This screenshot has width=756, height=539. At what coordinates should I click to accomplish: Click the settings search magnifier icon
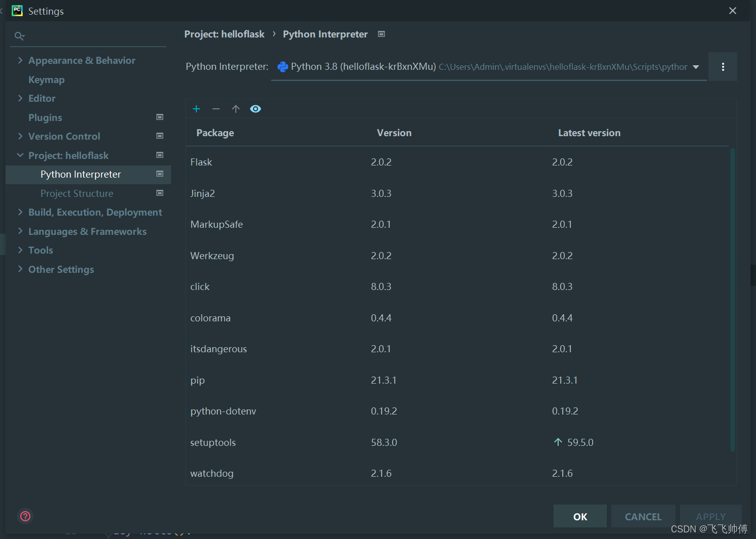click(19, 36)
